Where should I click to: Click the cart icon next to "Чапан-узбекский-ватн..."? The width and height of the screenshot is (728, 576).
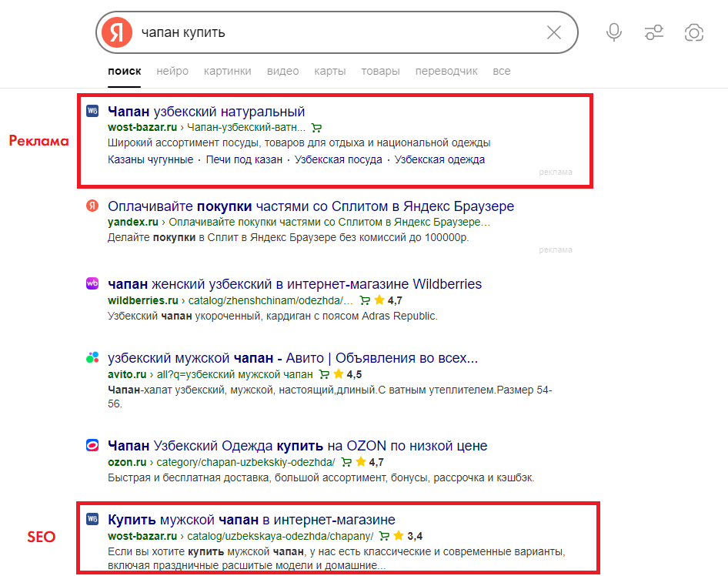[x=316, y=128]
